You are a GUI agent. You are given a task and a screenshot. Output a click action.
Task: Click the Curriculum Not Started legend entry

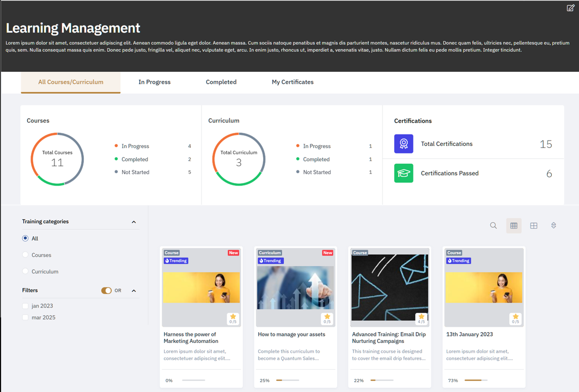point(334,172)
